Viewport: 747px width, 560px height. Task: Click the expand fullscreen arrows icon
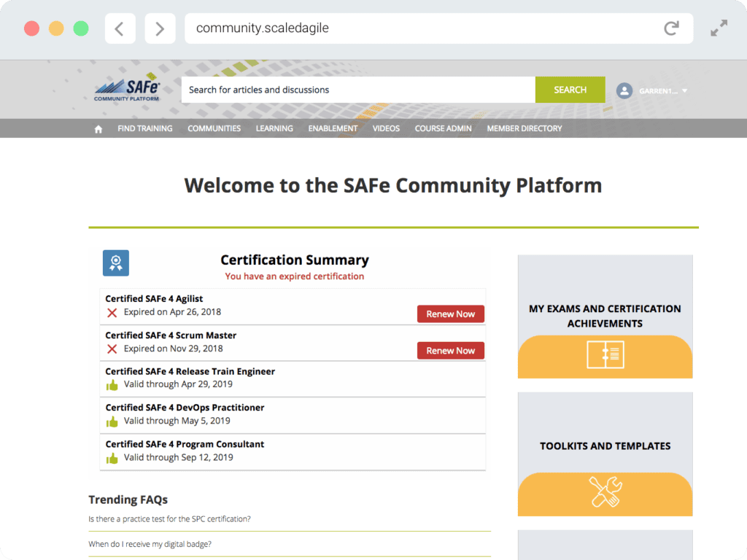[x=719, y=28]
